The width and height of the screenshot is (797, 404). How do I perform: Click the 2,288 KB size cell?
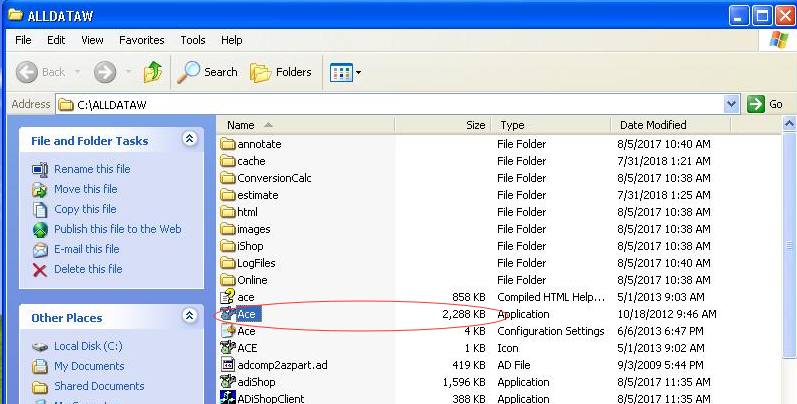(x=464, y=314)
